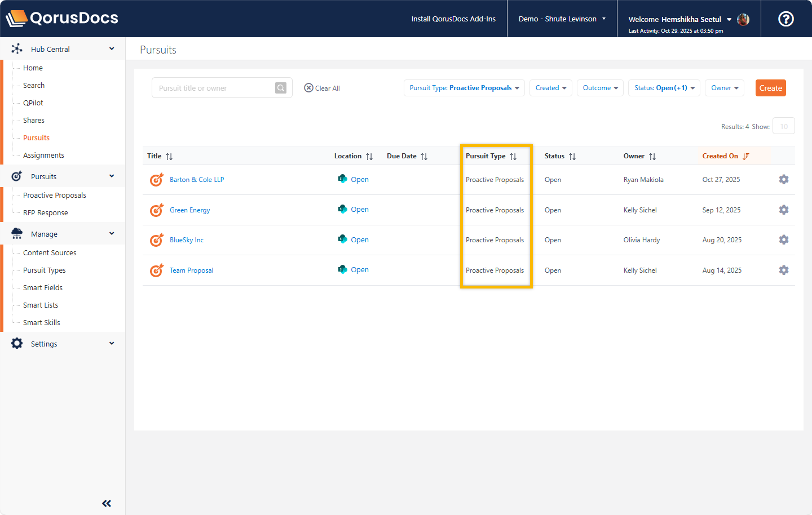
Task: Open the Demo - Shrute Levinson workspace selector
Action: (562, 18)
